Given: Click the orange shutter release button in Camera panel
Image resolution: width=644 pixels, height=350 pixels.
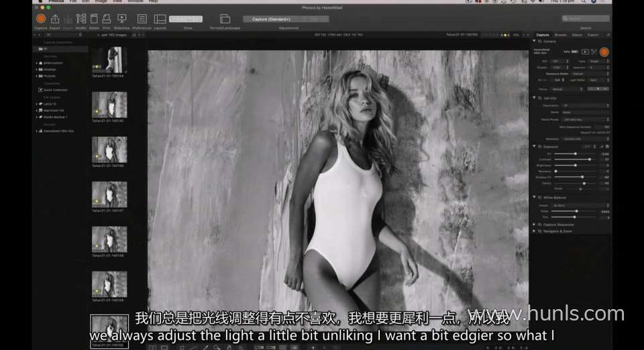Looking at the screenshot, I should pyautogui.click(x=604, y=52).
